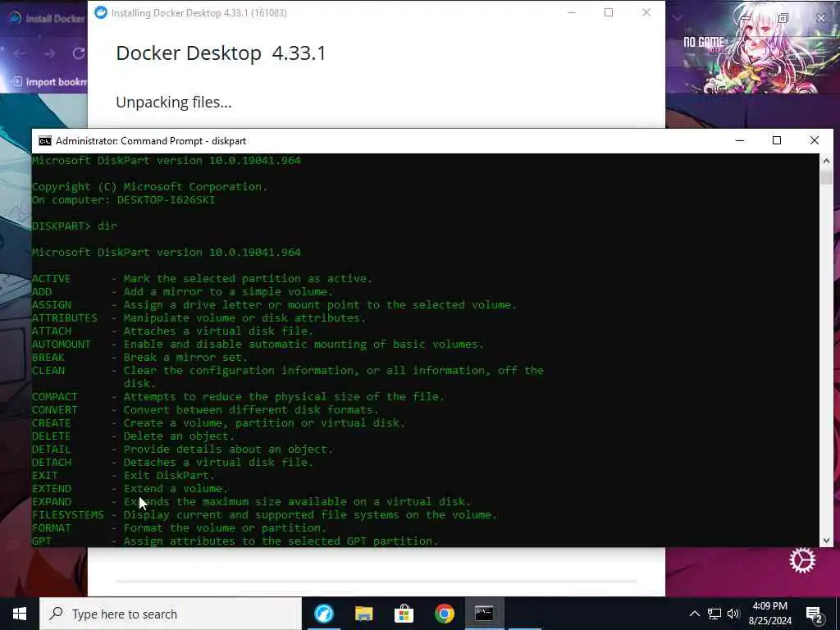Click the scroll down arrow in Command Prompt

826,541
